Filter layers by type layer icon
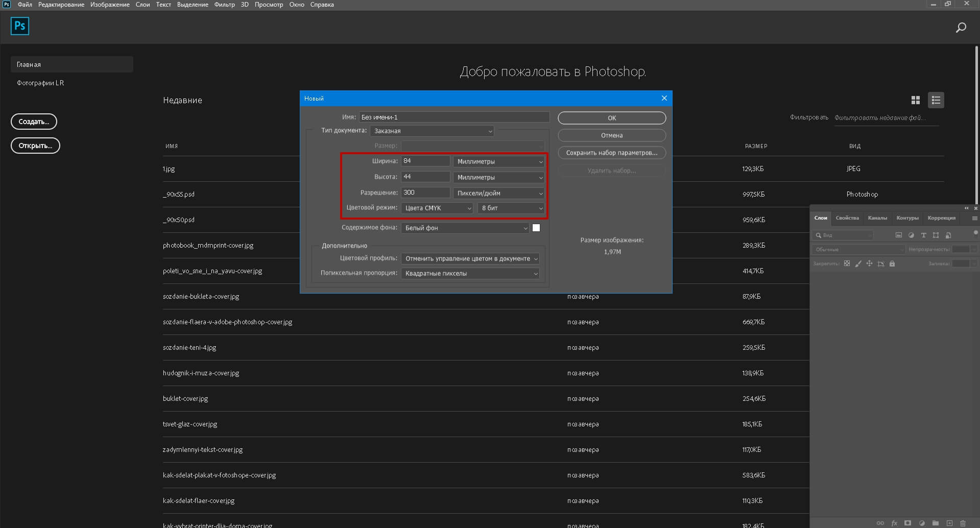Viewport: 980px width, 528px height. [x=923, y=235]
